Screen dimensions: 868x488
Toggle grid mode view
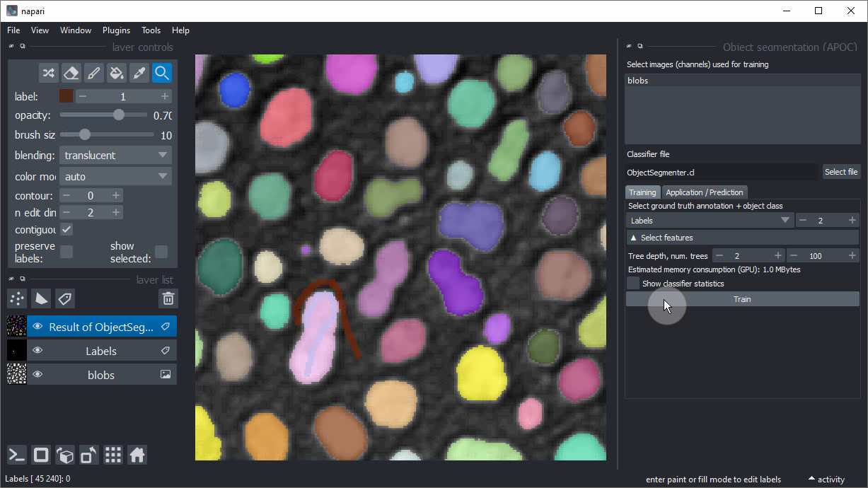pos(113,455)
